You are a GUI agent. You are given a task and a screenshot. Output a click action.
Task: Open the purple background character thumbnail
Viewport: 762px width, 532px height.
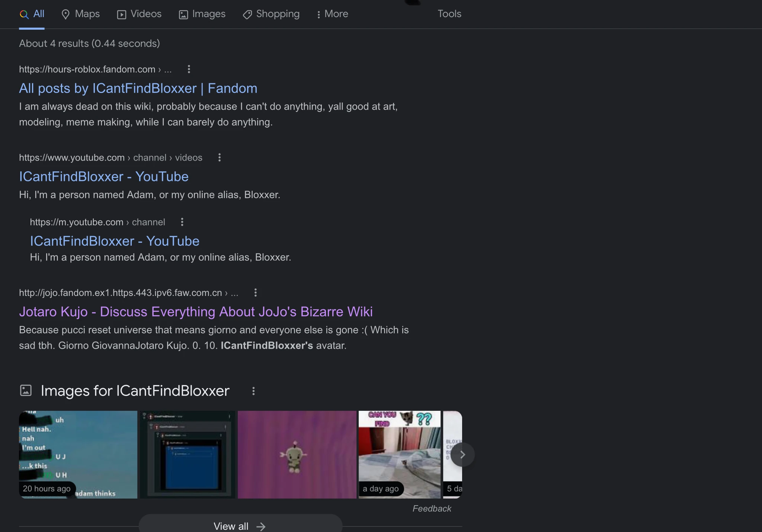coord(297,454)
